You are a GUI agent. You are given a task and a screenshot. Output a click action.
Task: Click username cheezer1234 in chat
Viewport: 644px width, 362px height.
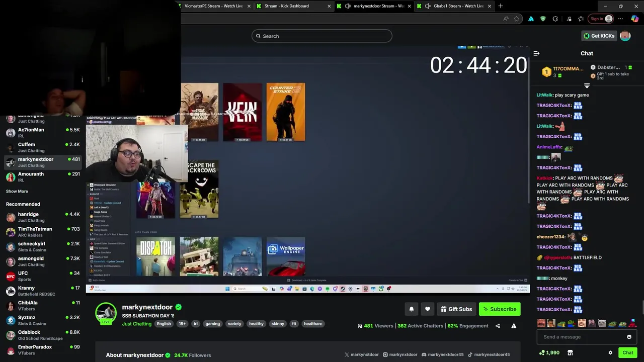tap(550, 237)
